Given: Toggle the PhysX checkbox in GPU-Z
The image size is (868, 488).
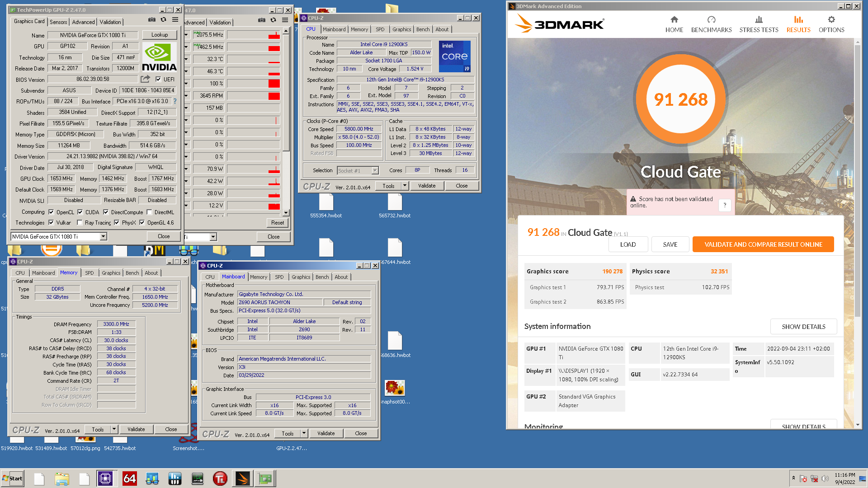Looking at the screenshot, I should click(x=117, y=222).
